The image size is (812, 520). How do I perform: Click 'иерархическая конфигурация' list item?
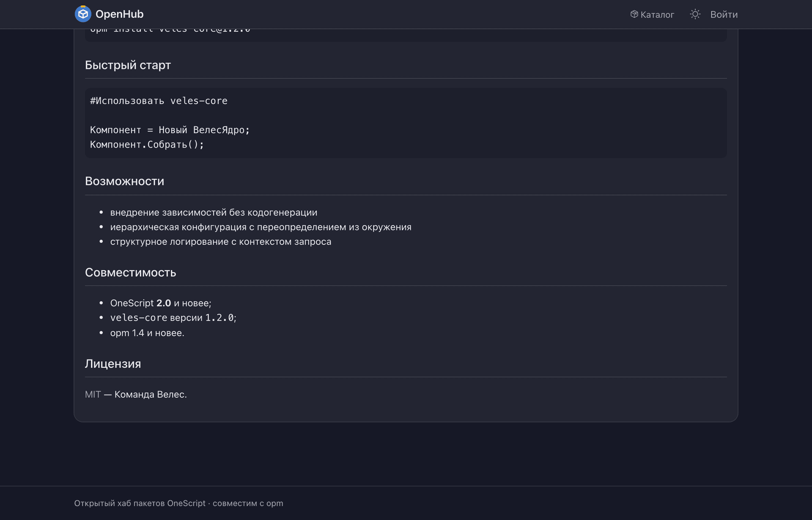pos(261,227)
